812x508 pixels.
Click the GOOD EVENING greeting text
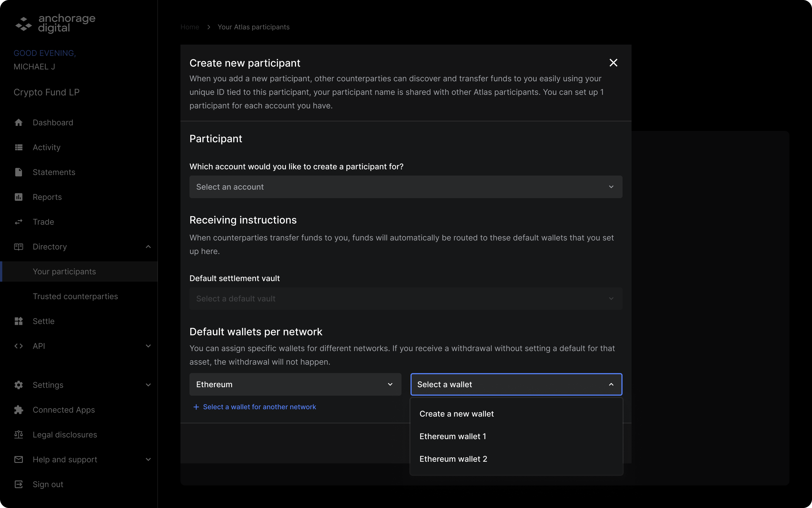(45, 53)
